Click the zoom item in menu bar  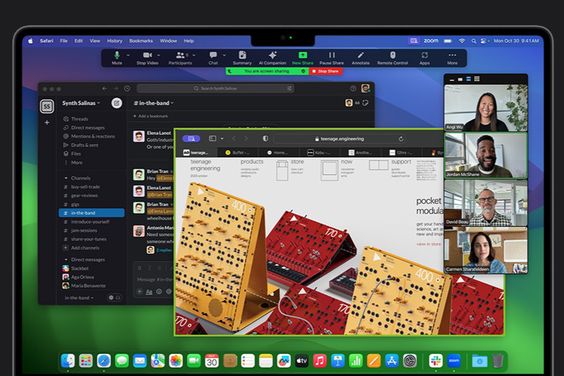[x=431, y=41]
